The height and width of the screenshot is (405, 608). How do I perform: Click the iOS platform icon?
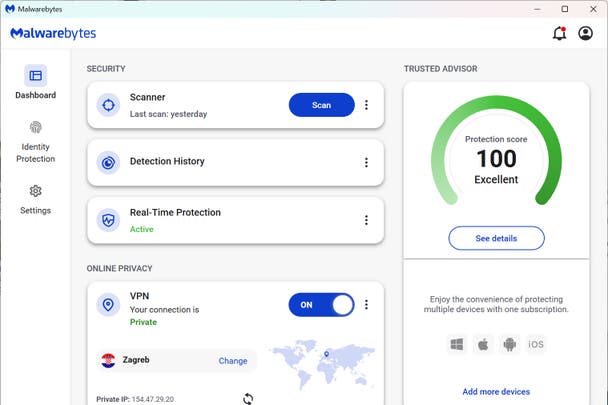point(536,344)
